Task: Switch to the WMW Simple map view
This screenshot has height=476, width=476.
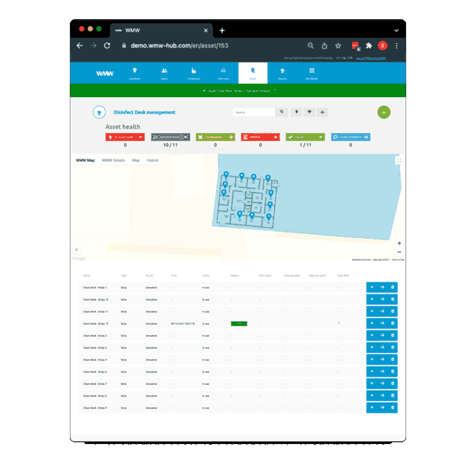Action: [113, 160]
